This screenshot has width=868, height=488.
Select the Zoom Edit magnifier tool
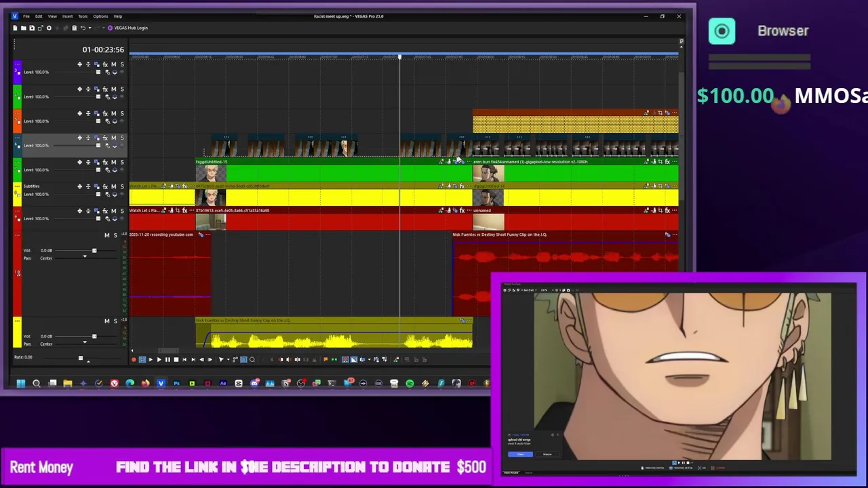pyautogui.click(x=252, y=360)
